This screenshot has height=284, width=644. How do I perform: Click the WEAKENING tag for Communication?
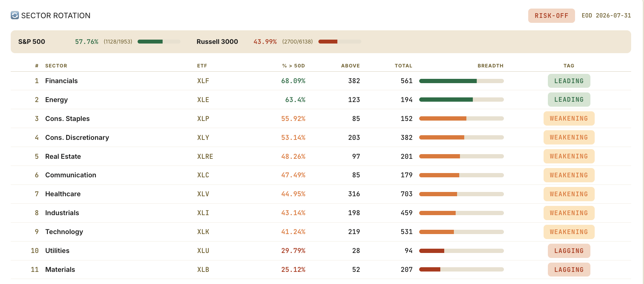(x=569, y=175)
